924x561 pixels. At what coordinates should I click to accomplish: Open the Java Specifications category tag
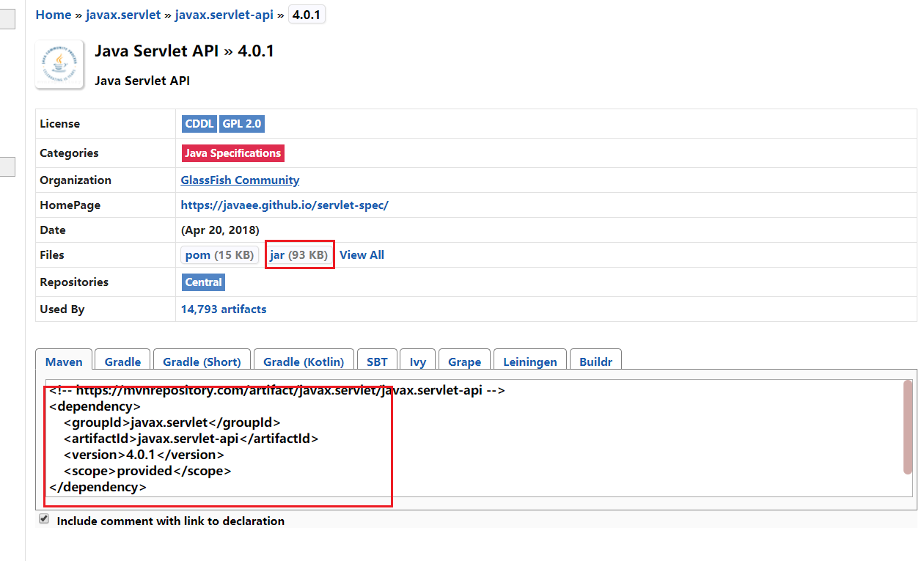pyautogui.click(x=232, y=153)
